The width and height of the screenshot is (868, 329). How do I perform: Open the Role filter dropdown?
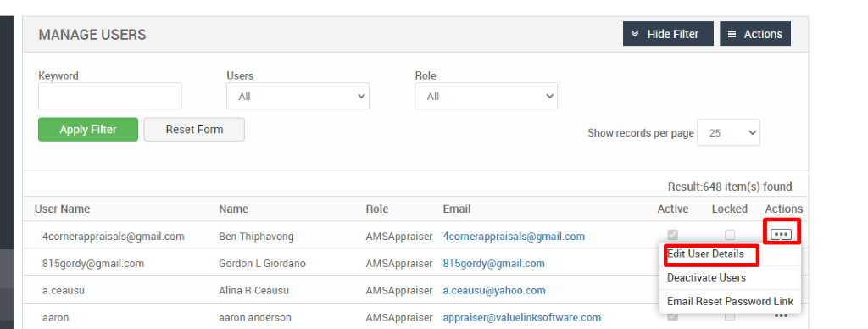(486, 96)
